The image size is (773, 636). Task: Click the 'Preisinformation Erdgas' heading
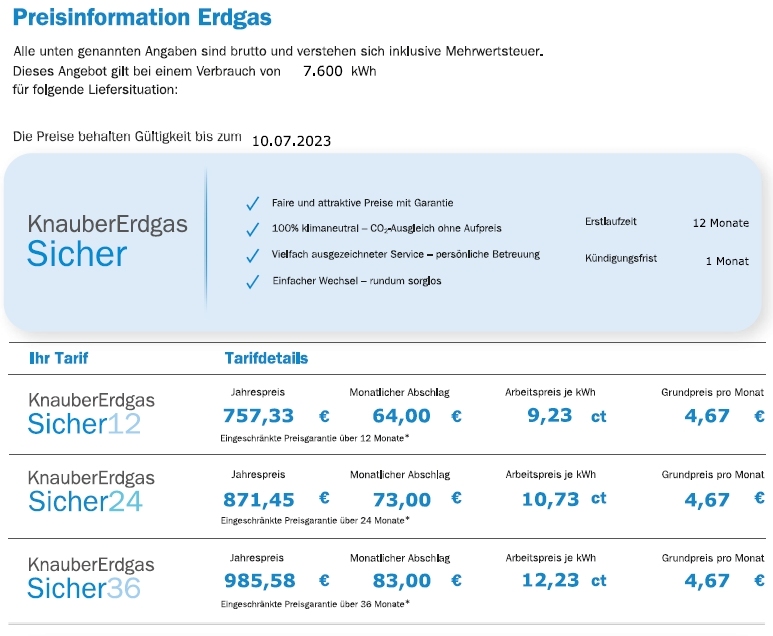click(142, 17)
